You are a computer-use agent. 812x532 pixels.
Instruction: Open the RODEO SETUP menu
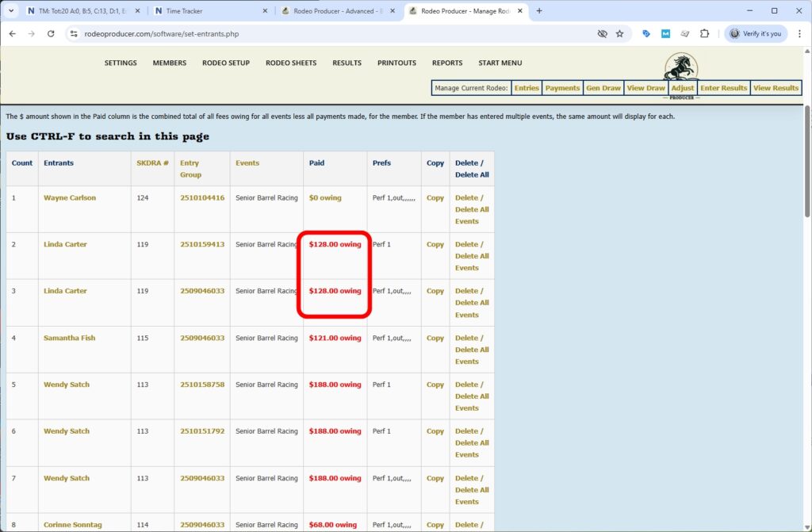click(225, 63)
